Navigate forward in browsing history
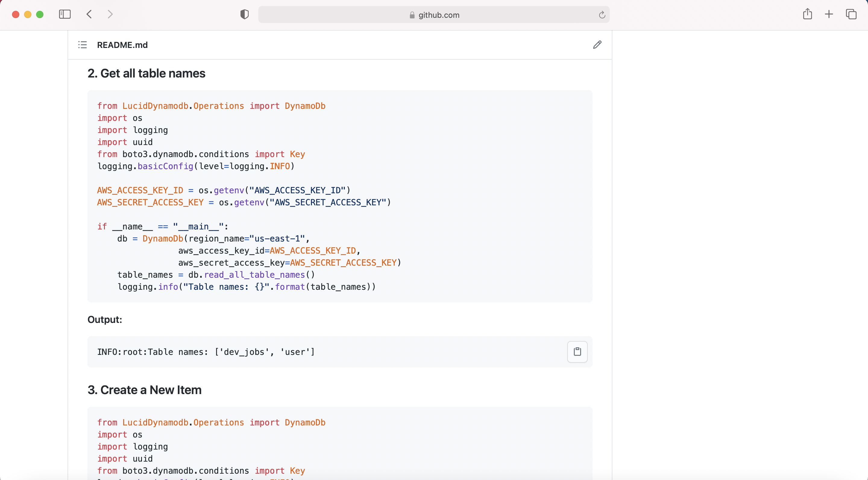Viewport: 868px width, 480px height. point(110,14)
